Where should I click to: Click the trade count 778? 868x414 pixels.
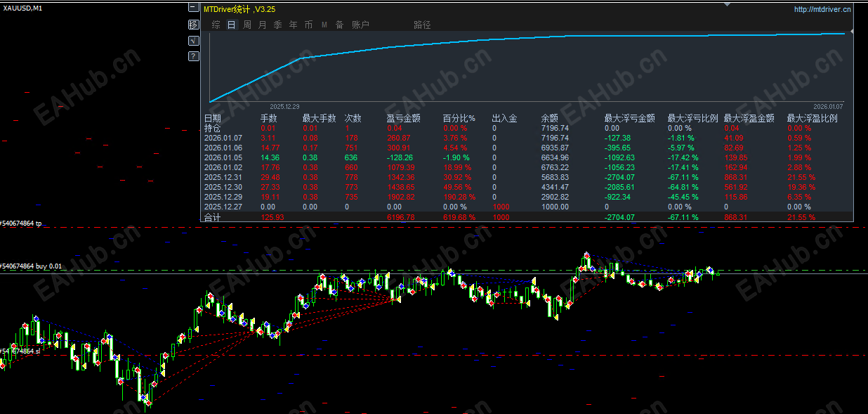[351, 178]
